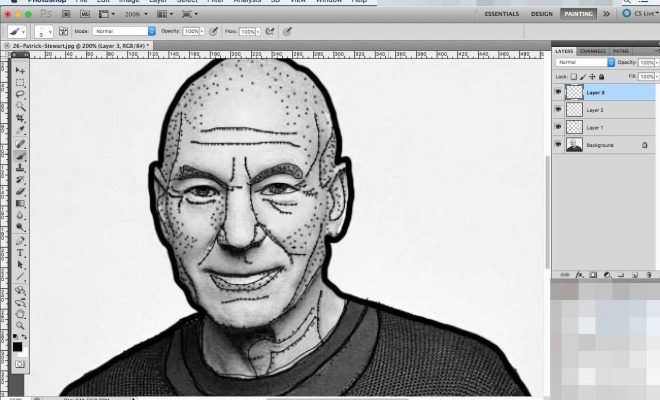This screenshot has height=400, width=660.
Task: Open the Arrange Documents dropdown
Action: coord(165,14)
